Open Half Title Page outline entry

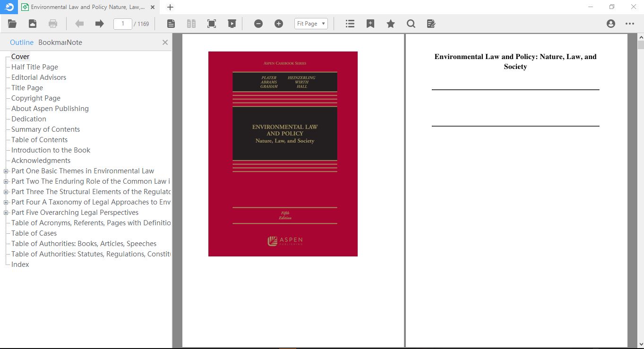tap(34, 67)
